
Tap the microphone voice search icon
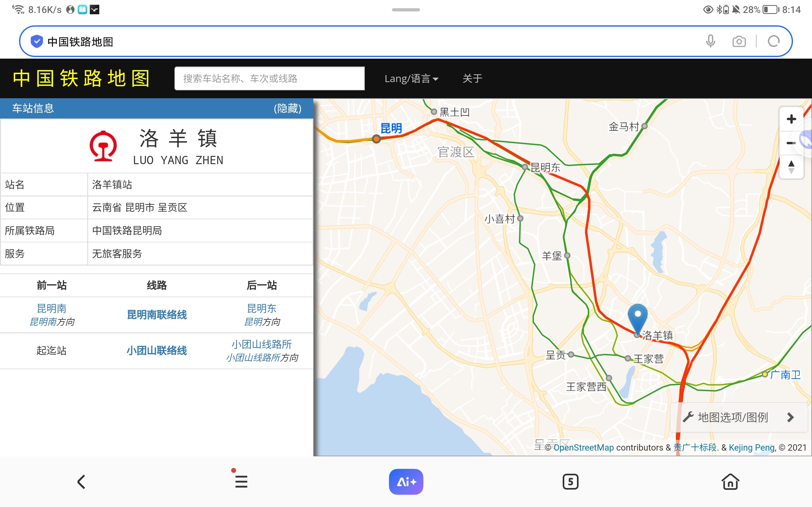pos(710,42)
